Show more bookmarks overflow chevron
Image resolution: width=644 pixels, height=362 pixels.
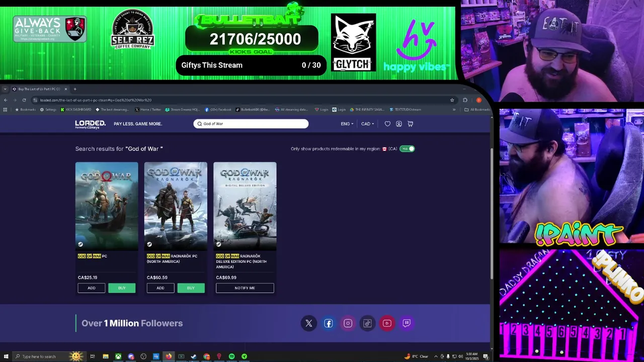coord(454,110)
